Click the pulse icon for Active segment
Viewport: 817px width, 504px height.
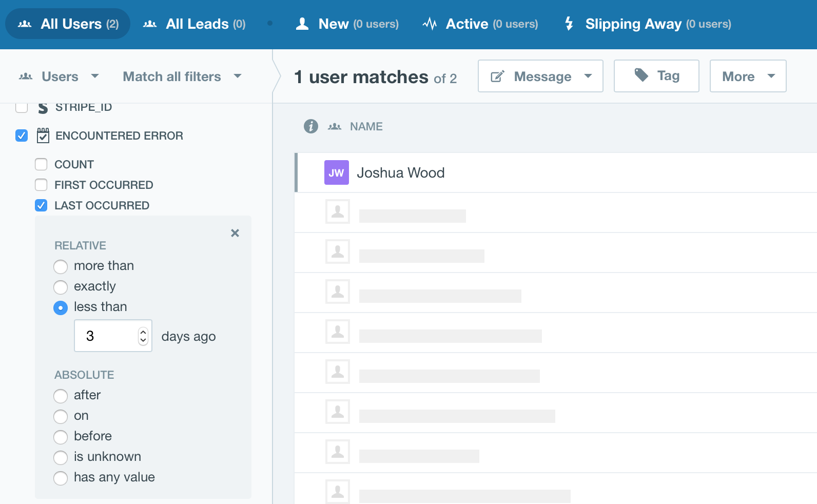pyautogui.click(x=430, y=24)
